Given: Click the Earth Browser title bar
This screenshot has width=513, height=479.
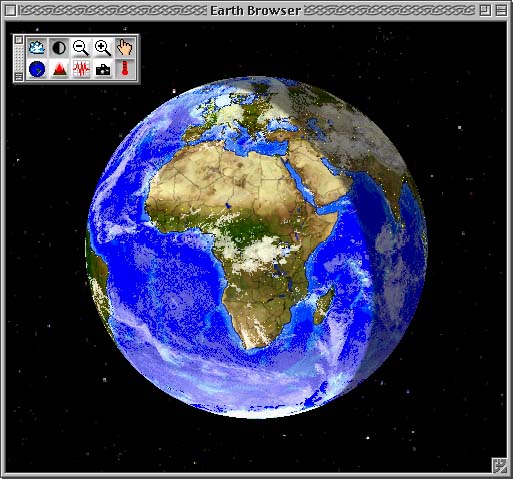Looking at the screenshot, I should 256,11.
